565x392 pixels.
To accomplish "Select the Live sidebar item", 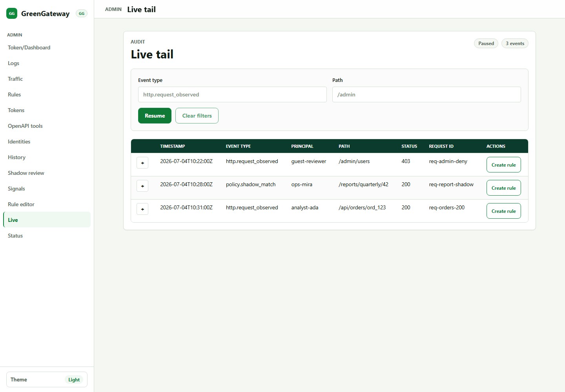I will click(47, 220).
